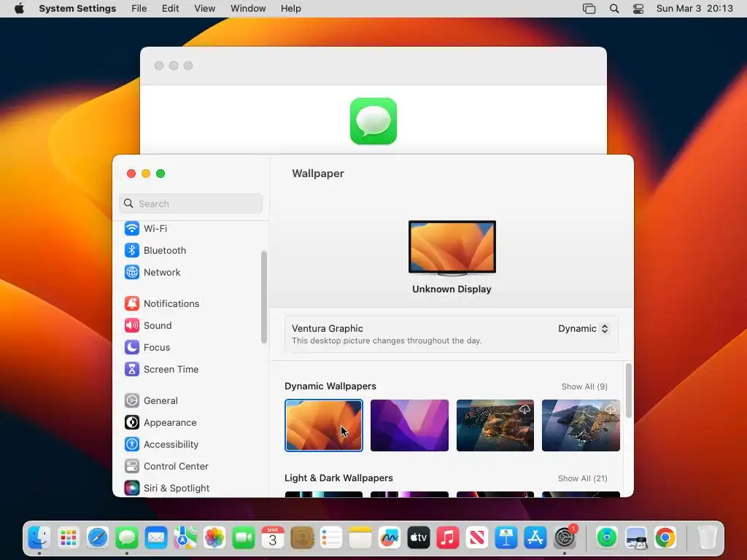Open the Dynamic appearance dropdown

tap(584, 329)
